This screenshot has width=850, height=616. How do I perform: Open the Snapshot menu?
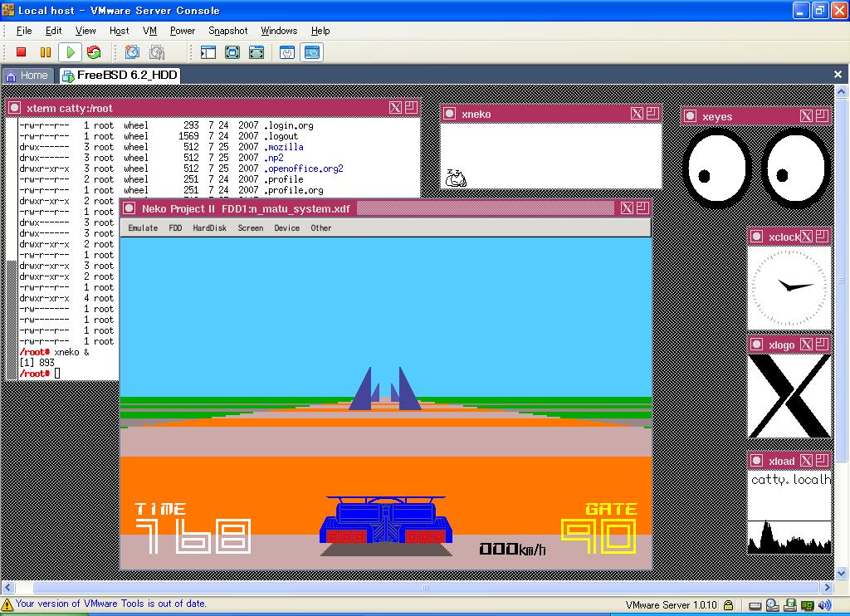[227, 31]
